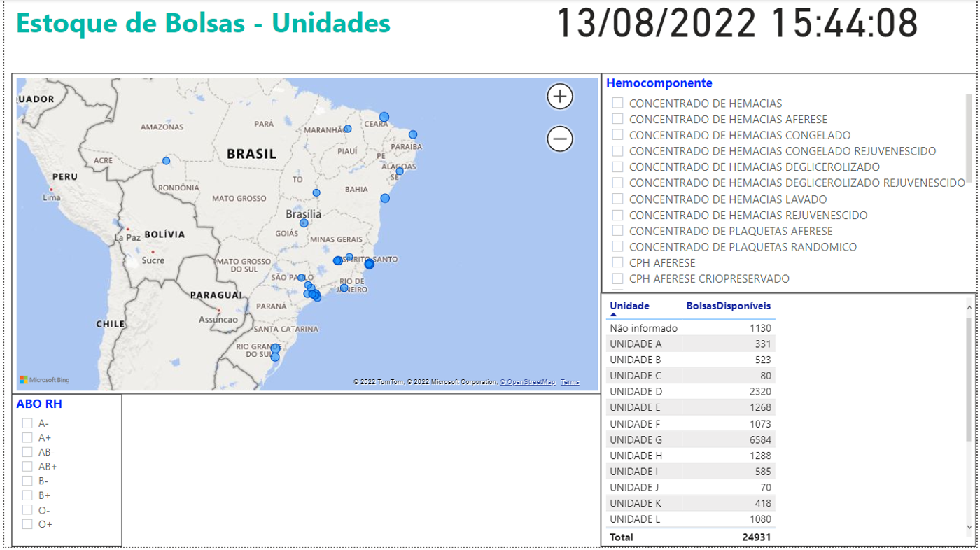Check the AB- option in ABO RH
This screenshot has width=980, height=550.
(27, 451)
